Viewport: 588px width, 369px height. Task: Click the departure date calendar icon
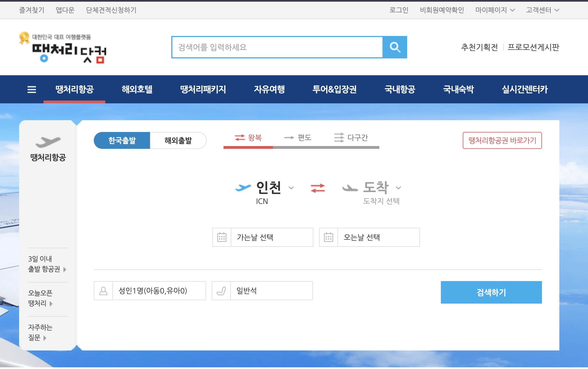coord(222,237)
